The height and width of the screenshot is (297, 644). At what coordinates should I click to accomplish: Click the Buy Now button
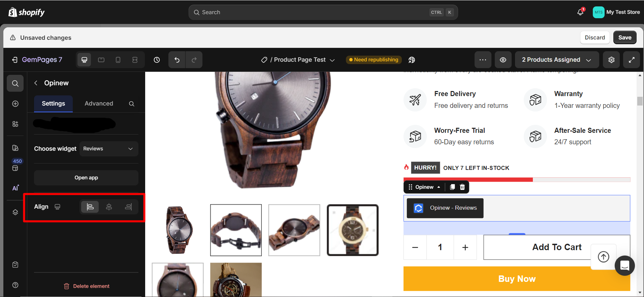(517, 279)
